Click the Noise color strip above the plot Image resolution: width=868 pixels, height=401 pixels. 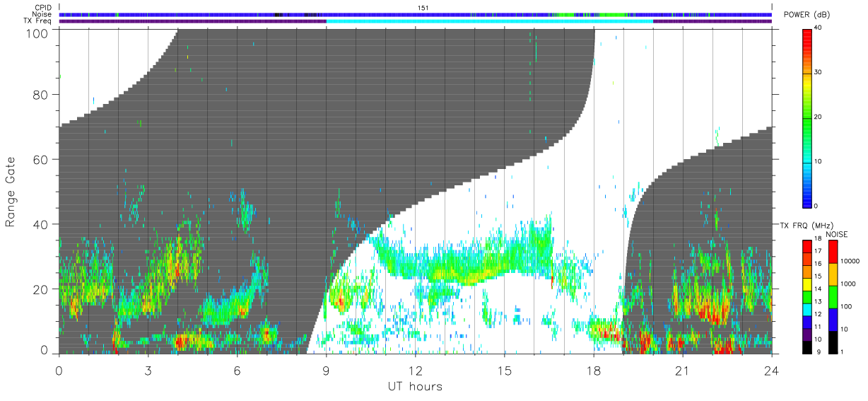click(x=416, y=14)
